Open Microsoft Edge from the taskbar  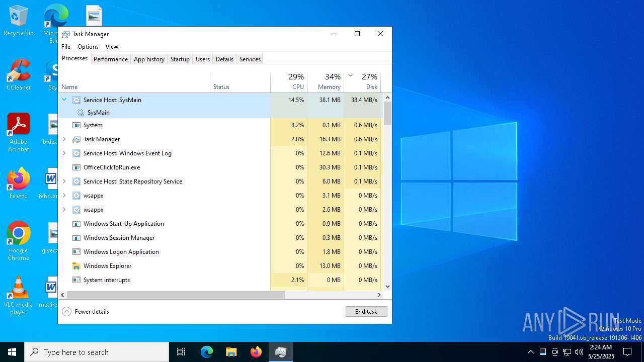coord(207,352)
